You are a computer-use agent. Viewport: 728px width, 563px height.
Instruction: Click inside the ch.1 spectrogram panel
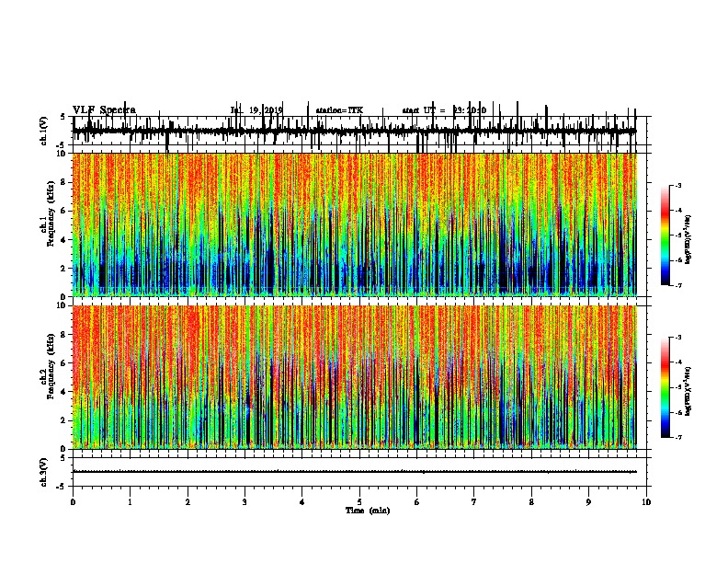[x=355, y=224]
